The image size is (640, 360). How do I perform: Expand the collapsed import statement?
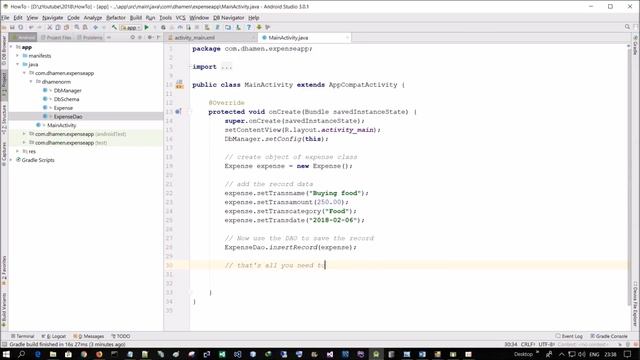point(226,67)
